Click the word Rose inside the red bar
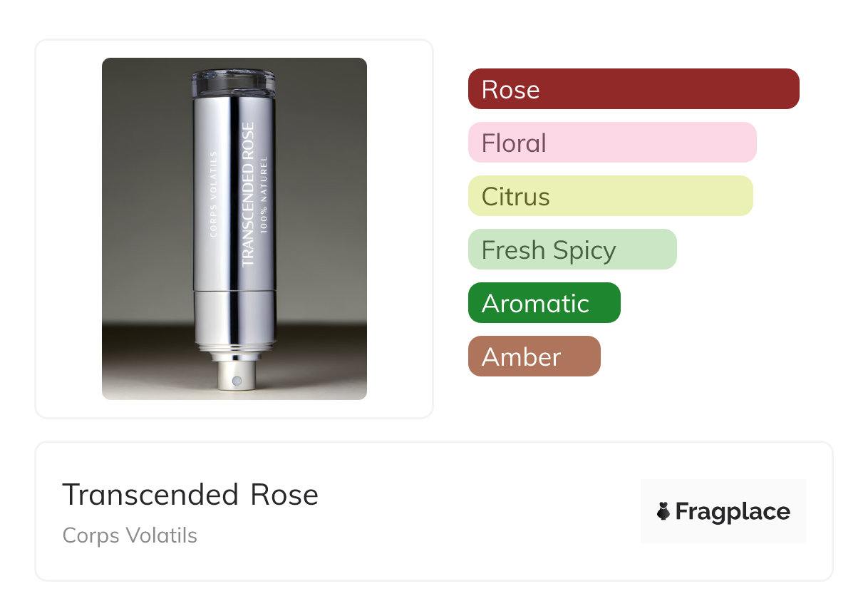Viewport: 868px width, 616px height. (x=510, y=89)
